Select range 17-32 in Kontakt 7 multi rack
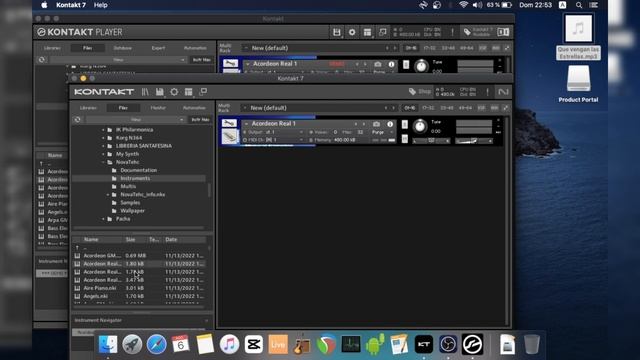The height and width of the screenshot is (360, 640). [428, 108]
